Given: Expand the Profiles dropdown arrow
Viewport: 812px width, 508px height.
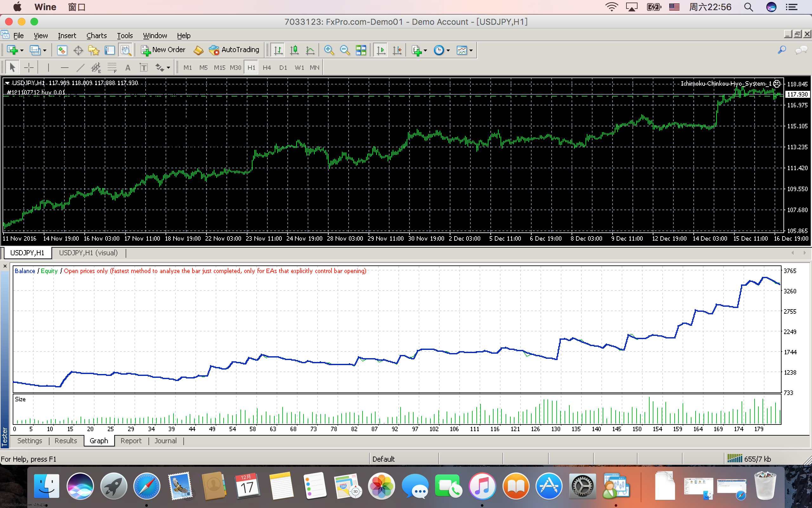Looking at the screenshot, I should [x=45, y=50].
